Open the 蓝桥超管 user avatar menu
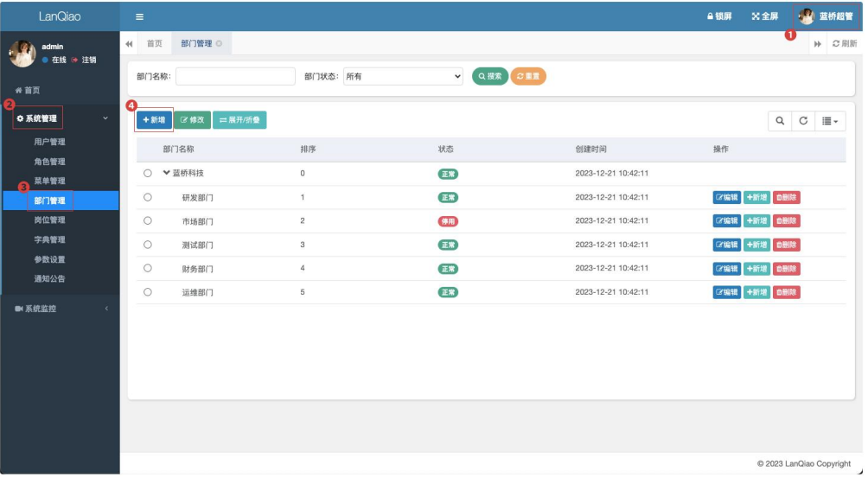Viewport: 868px width, 478px height. click(826, 16)
